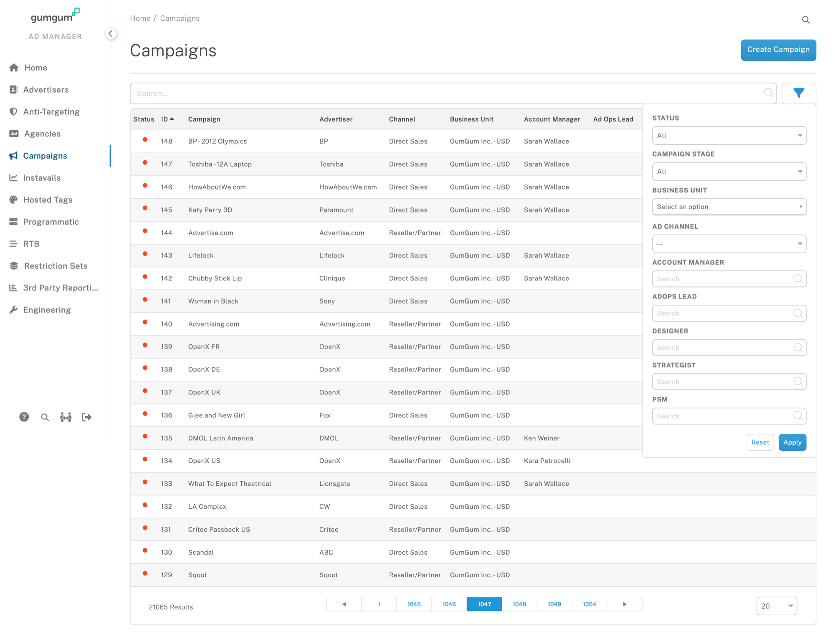
Task: Go to page 1048
Action: point(519,604)
